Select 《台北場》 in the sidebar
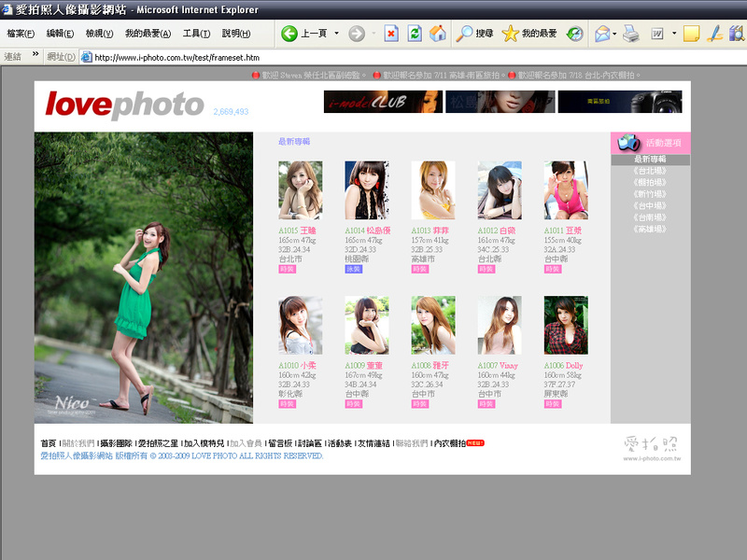Viewport: 747px width, 560px height. pos(650,171)
